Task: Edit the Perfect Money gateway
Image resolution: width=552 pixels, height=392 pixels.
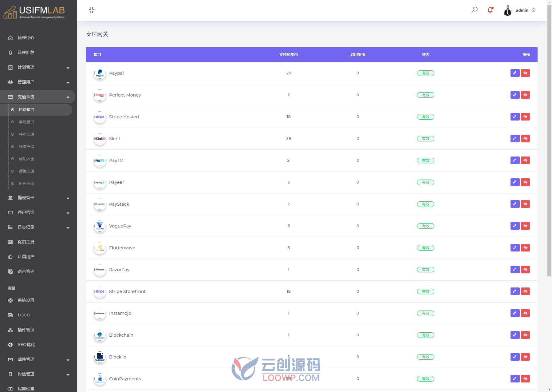Action: coord(515,95)
